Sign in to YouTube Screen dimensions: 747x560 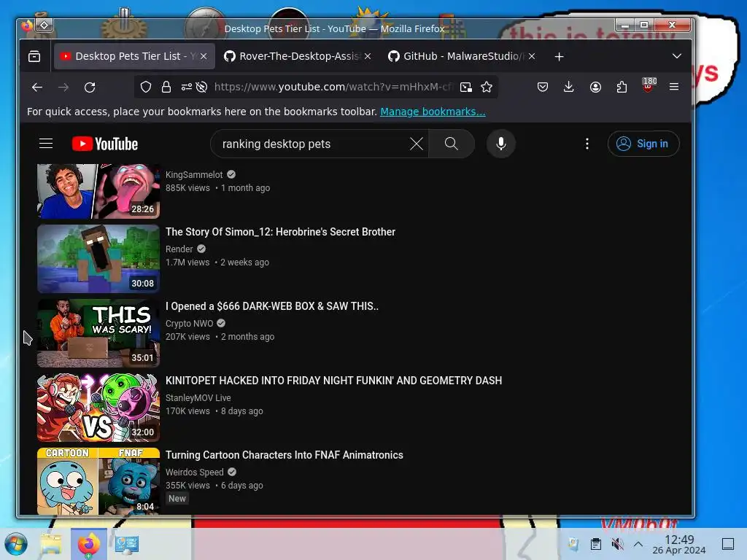[x=643, y=144]
